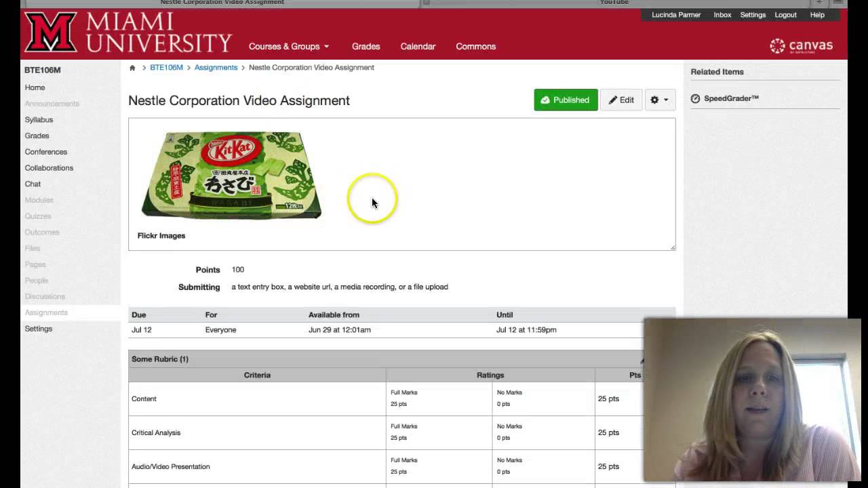Click the Jul 12 at 11:59pm until date
868x488 pixels.
pyautogui.click(x=526, y=330)
